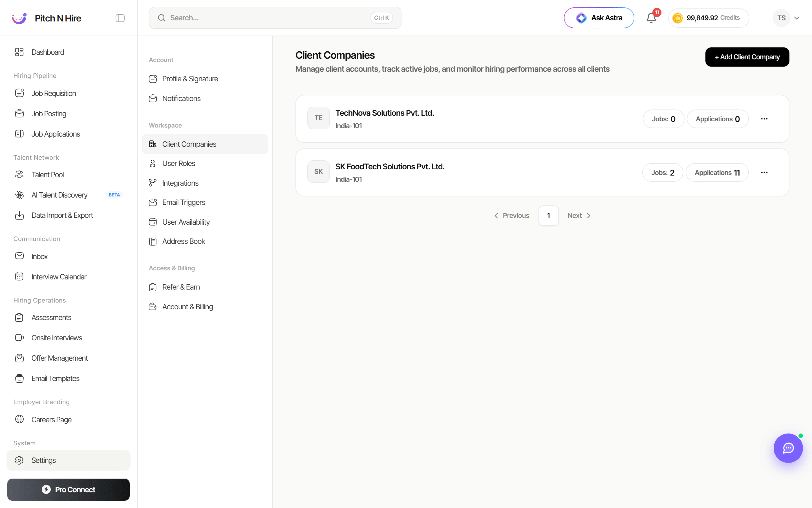This screenshot has width=812, height=508.
Task: Click the Dashboard grid icon
Action: (19, 52)
